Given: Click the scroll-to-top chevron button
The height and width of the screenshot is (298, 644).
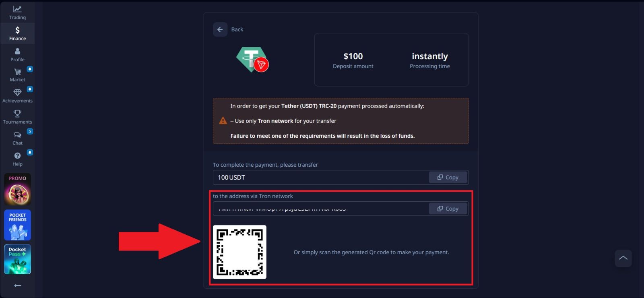Looking at the screenshot, I should click(623, 258).
